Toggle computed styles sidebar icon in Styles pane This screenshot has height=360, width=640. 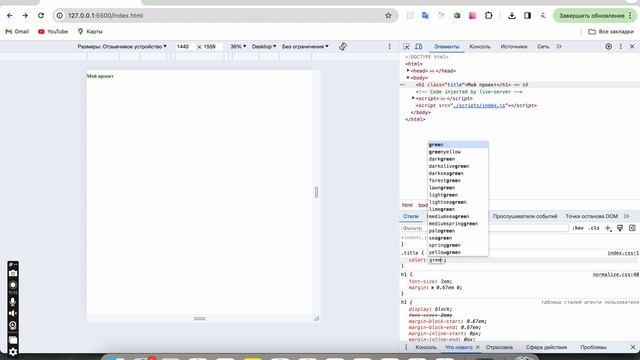(x=632, y=228)
